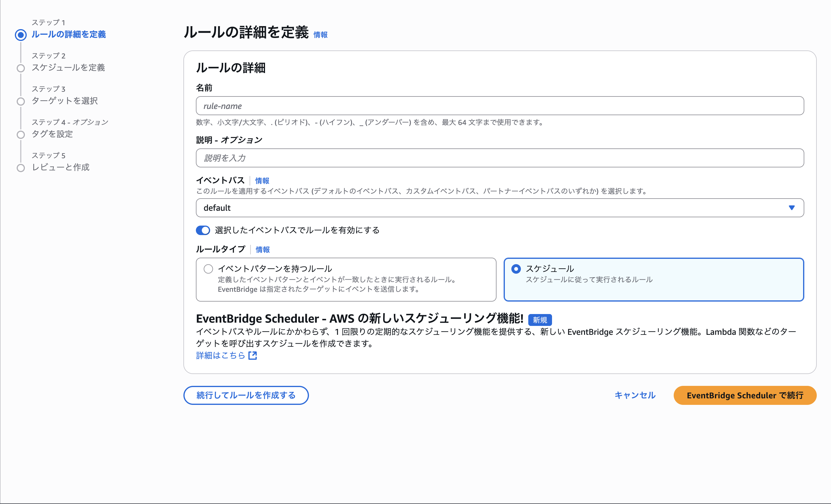
Task: Go to step 3 ターゲットを選択
Action: pos(65,101)
